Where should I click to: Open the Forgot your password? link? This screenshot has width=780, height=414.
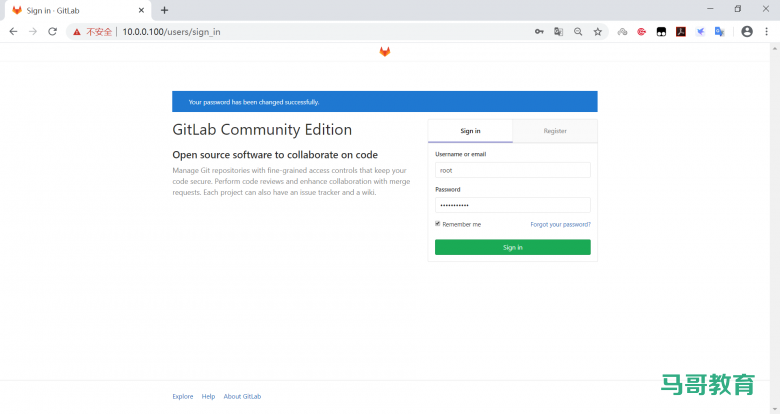pos(560,224)
